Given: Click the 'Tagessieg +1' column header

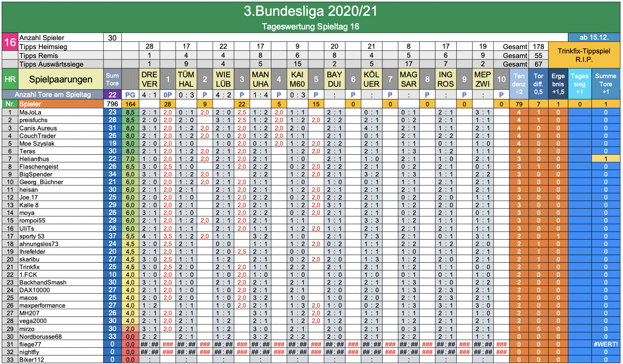Looking at the screenshot, I should pos(580,84).
